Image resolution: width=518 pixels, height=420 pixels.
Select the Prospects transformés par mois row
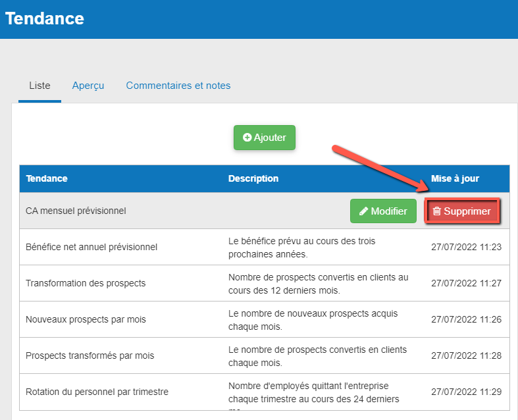pyautogui.click(x=265, y=355)
